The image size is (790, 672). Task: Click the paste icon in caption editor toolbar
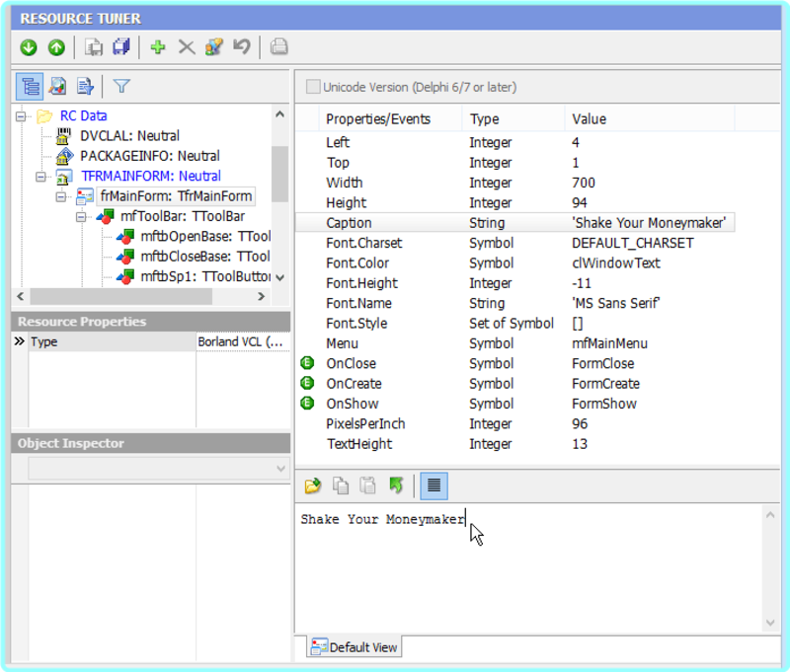coord(367,485)
